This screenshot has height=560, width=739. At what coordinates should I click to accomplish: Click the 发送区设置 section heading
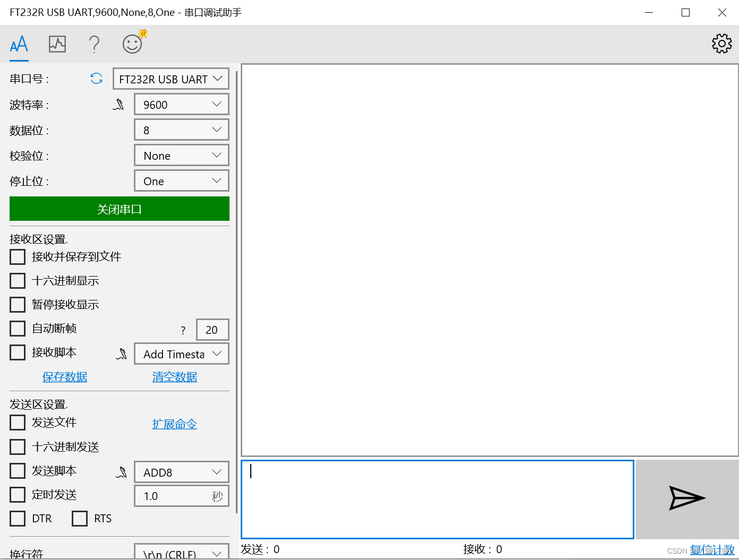coord(39,404)
